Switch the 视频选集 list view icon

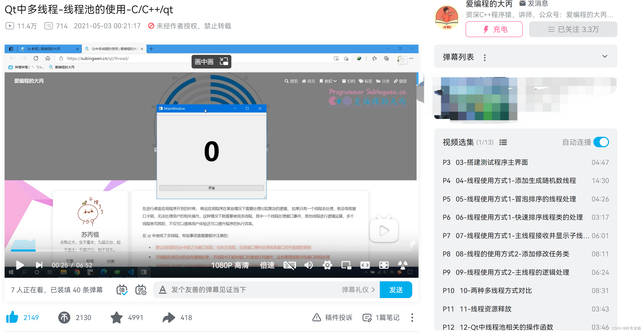pos(503,142)
